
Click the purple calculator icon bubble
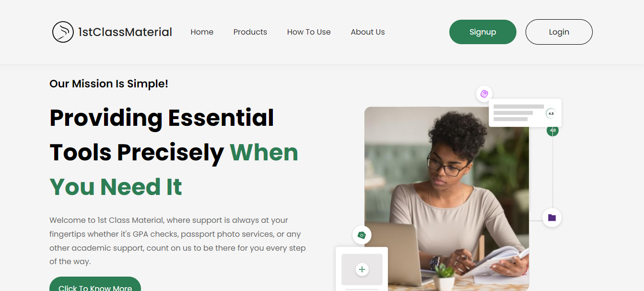(x=484, y=94)
